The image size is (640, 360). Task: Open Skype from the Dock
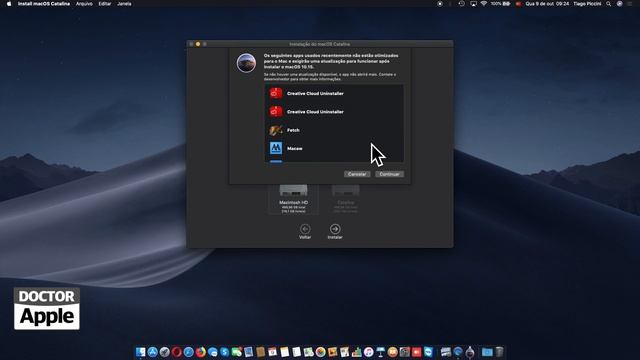[224, 352]
